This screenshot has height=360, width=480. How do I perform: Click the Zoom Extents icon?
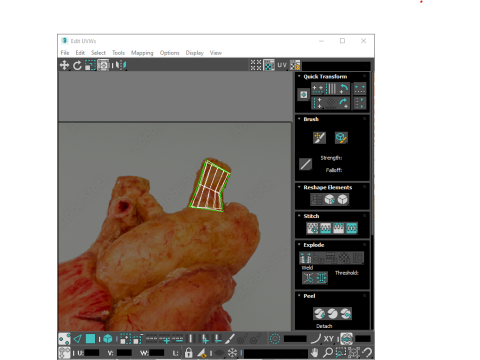[x=354, y=352]
